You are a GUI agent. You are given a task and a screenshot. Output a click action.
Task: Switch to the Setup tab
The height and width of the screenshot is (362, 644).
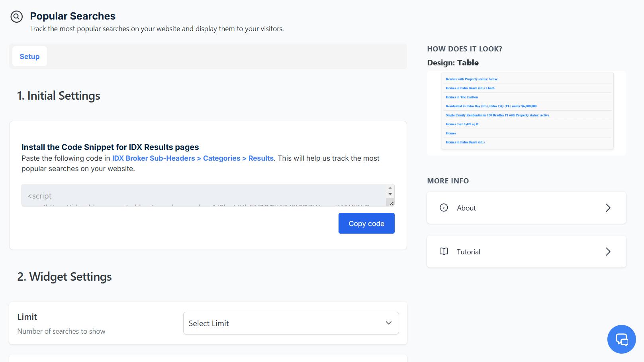(x=29, y=57)
